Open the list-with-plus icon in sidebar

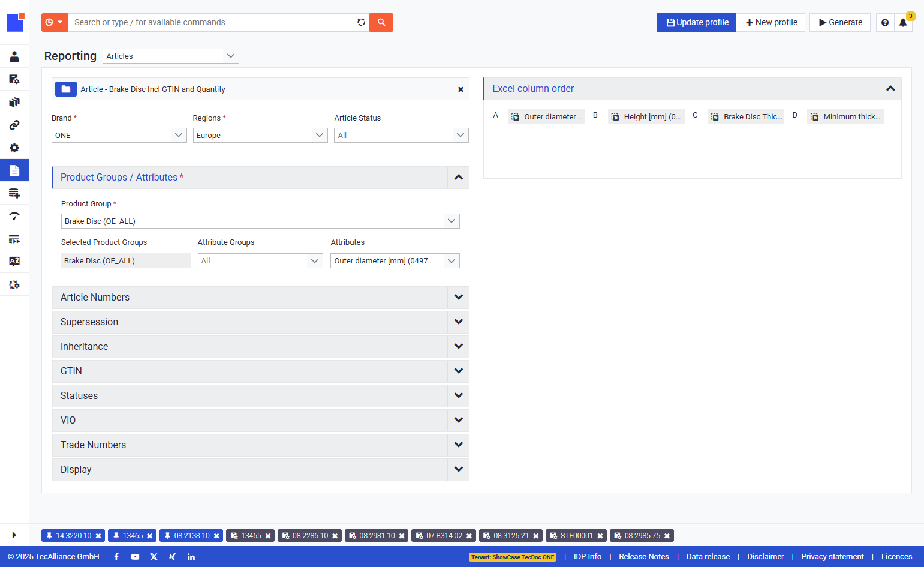click(x=14, y=193)
